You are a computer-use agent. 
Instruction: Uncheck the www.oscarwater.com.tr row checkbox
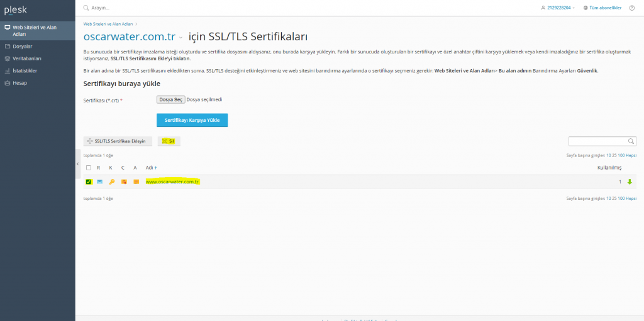click(88, 182)
